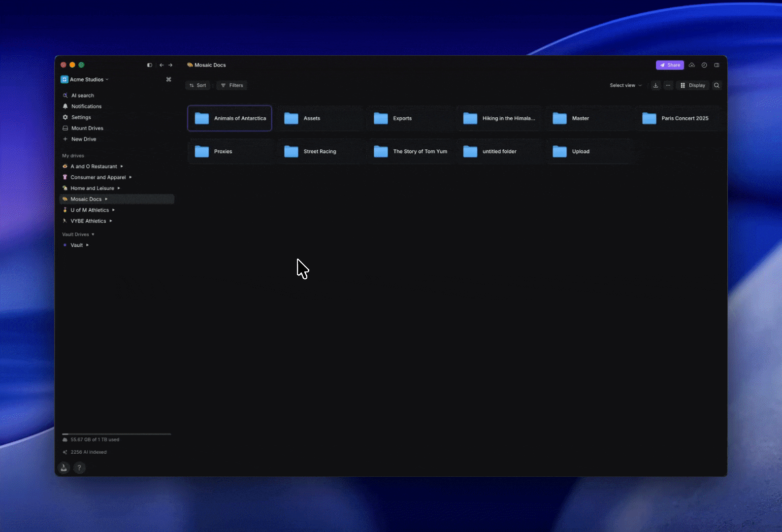Click the magnifier search icon at top right
The width and height of the screenshot is (782, 532).
(x=717, y=85)
